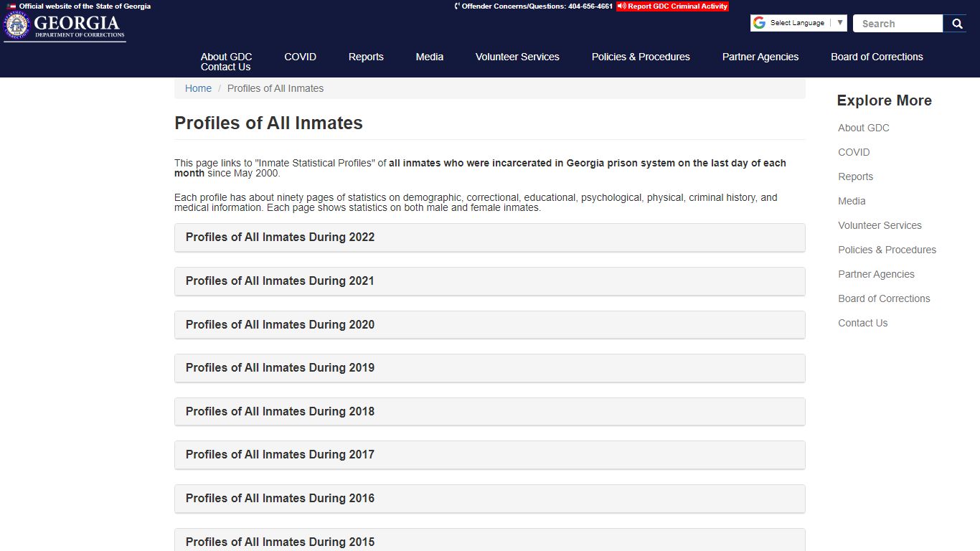The image size is (980, 551).
Task: Open the Select Language dropdown
Action: [x=798, y=23]
